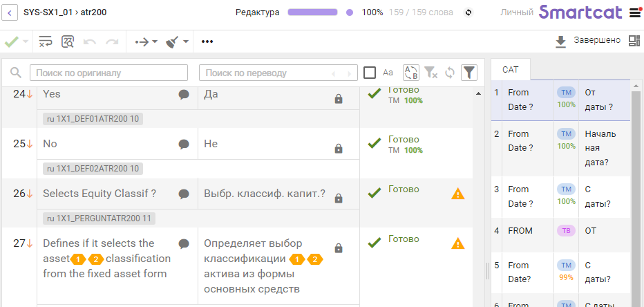Expand the go-to-segment arrow dropdown
644x307 pixels.
pos(155,41)
